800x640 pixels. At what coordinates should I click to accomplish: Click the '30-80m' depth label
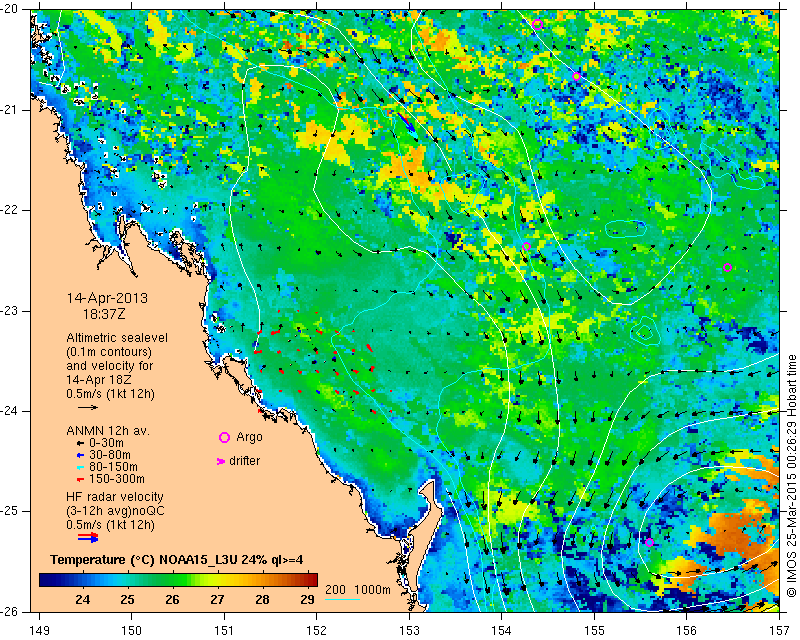pos(110,455)
